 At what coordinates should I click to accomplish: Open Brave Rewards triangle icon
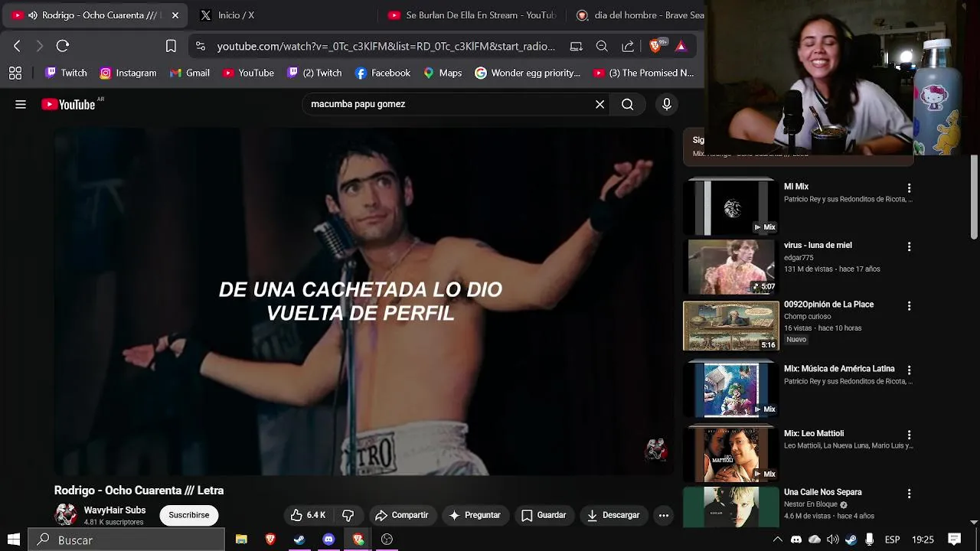coord(681,46)
